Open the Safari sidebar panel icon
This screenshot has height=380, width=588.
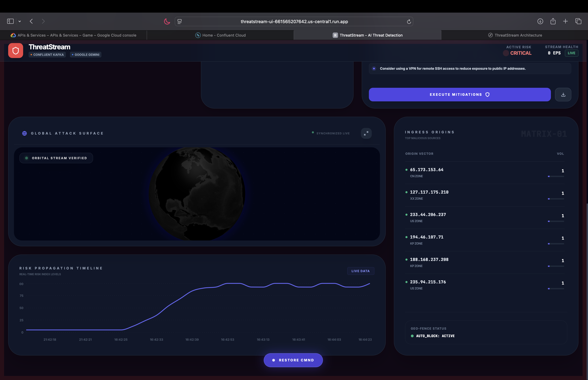(x=10, y=21)
